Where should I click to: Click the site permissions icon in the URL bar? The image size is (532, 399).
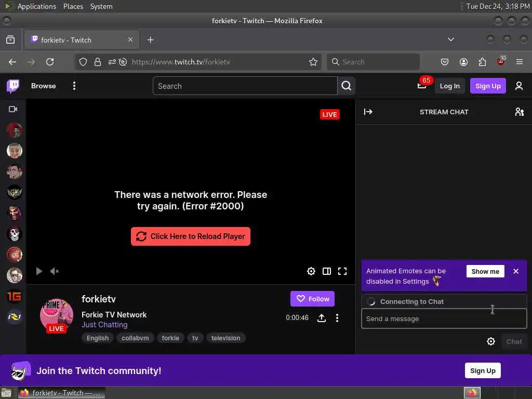click(x=112, y=62)
